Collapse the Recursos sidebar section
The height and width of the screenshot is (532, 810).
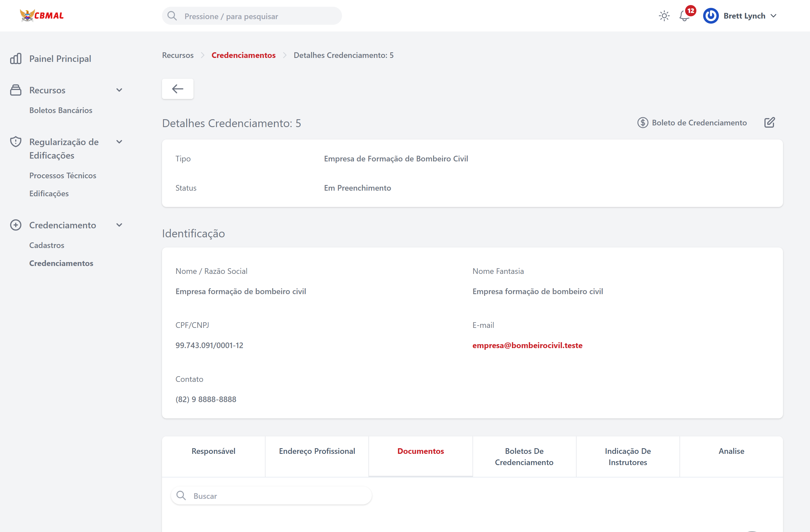tap(119, 90)
